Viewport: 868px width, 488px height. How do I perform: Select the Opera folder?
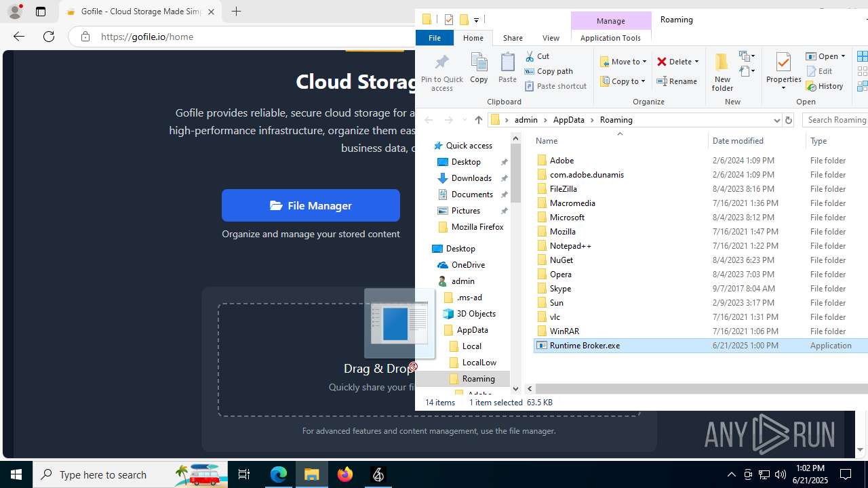560,274
